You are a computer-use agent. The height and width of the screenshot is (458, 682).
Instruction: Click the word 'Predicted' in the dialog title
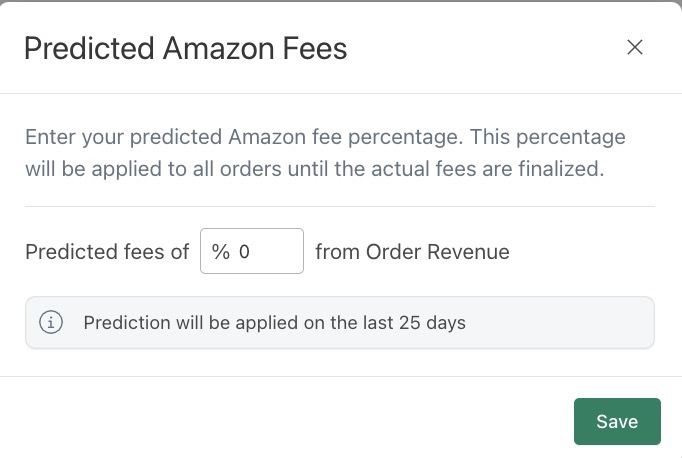[90, 48]
